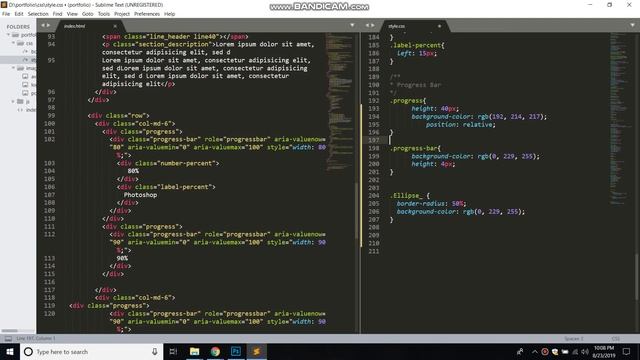This screenshot has height=360, width=640.
Task: Open the Edit menu
Action: [19, 14]
